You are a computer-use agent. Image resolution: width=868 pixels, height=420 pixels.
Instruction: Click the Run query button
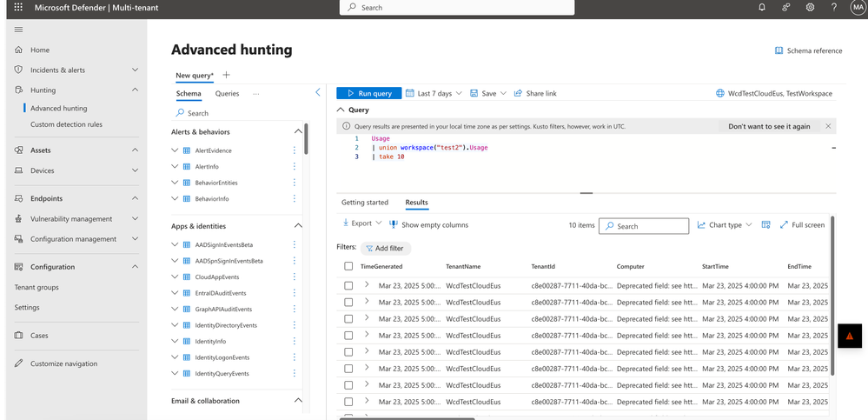[x=369, y=94]
